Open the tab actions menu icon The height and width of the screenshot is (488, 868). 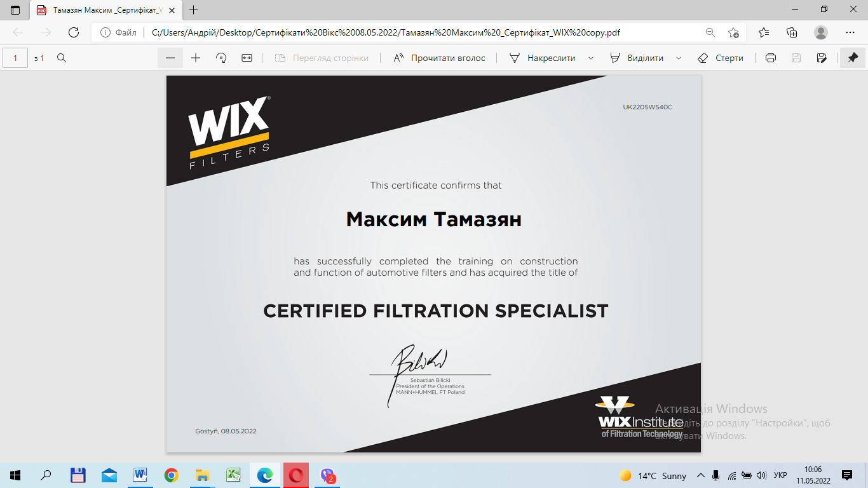coord(15,10)
